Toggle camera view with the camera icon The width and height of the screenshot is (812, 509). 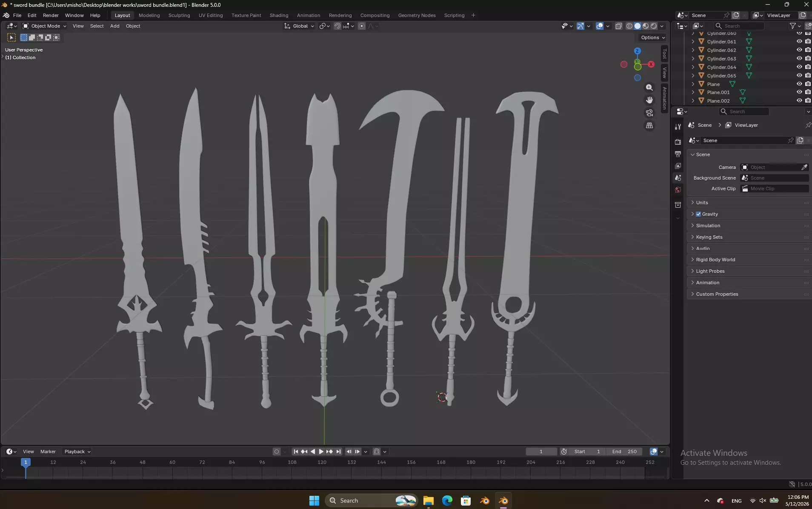click(x=649, y=113)
